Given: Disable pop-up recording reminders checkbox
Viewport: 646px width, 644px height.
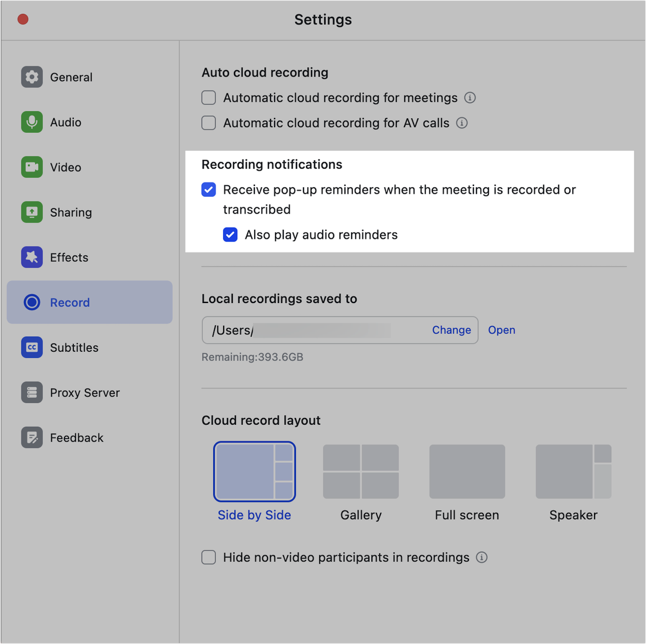Looking at the screenshot, I should [x=209, y=190].
